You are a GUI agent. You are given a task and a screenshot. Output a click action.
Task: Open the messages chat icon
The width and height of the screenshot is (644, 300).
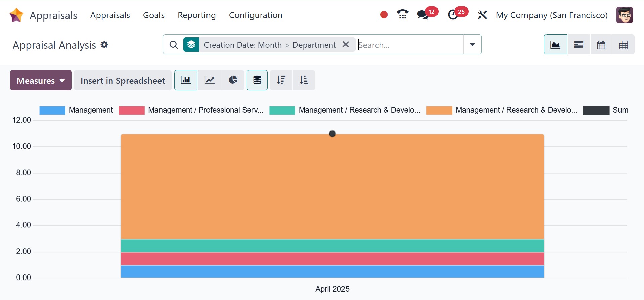coord(423,15)
